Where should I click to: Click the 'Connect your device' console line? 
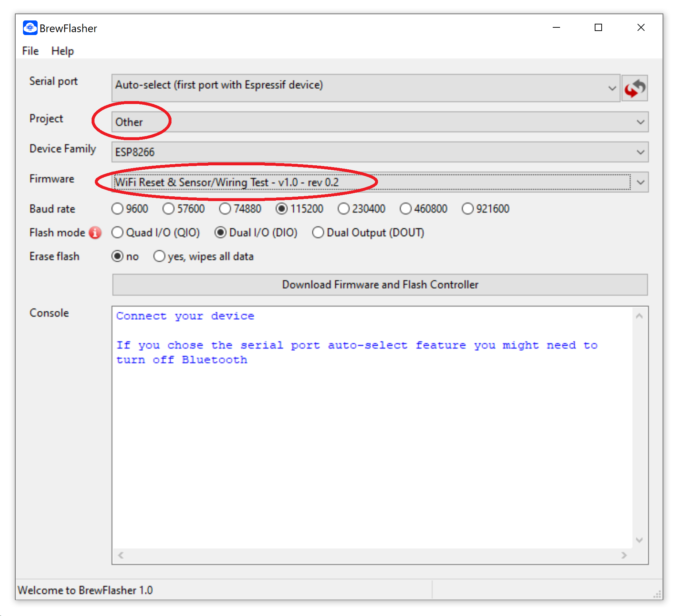185,316
